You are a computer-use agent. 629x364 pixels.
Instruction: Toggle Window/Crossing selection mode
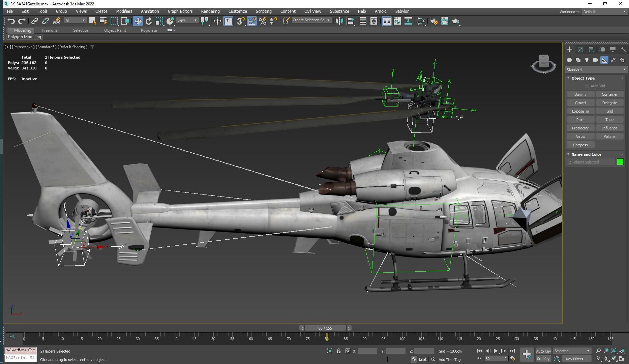[125, 21]
